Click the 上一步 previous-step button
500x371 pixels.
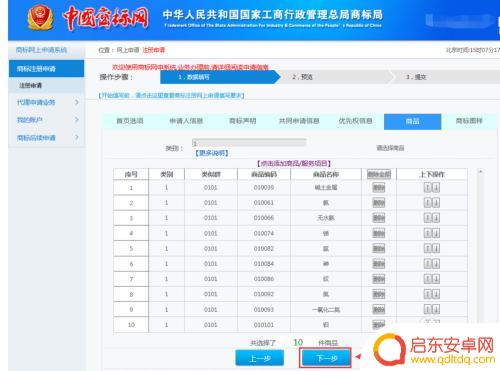click(x=260, y=358)
